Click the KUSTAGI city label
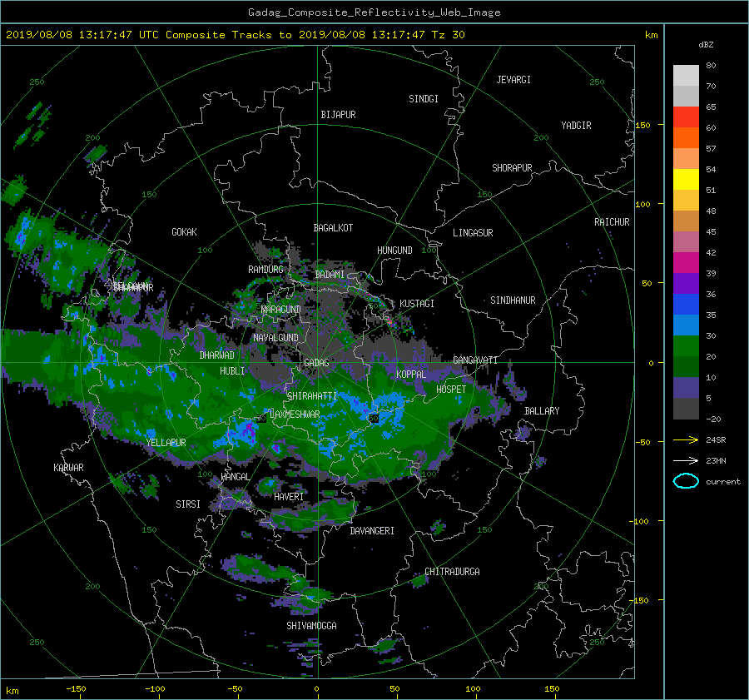Screen dimensions: 749x700 click(x=417, y=304)
